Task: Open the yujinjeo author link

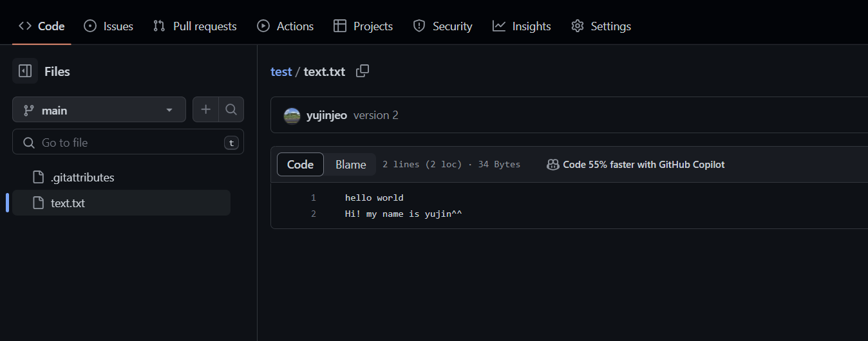Action: tap(326, 116)
